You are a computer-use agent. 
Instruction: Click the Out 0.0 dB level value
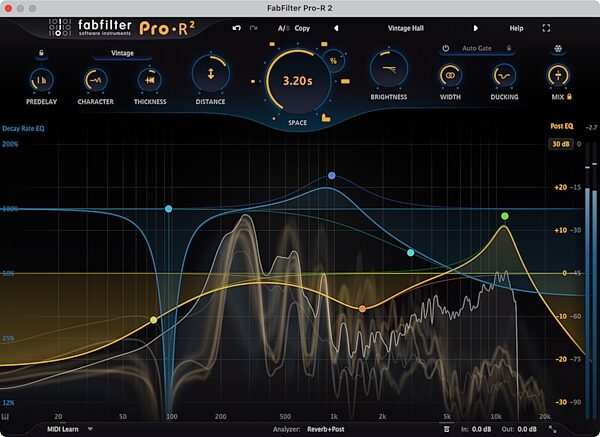pyautogui.click(x=527, y=429)
